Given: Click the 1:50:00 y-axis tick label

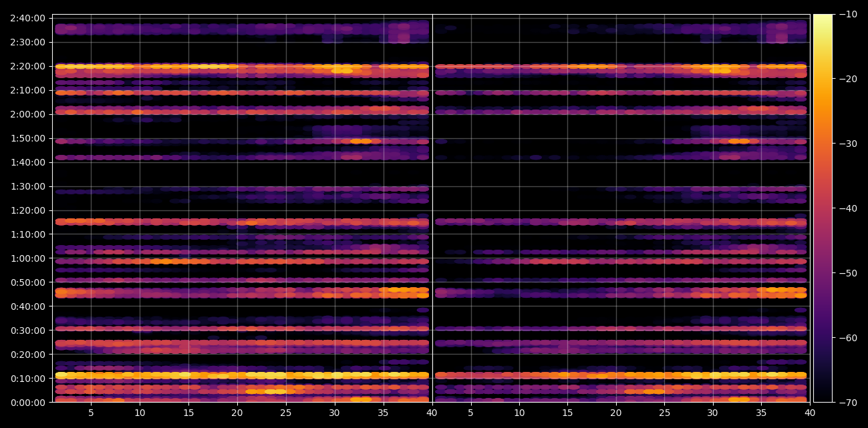Looking at the screenshot, I should coord(28,138).
